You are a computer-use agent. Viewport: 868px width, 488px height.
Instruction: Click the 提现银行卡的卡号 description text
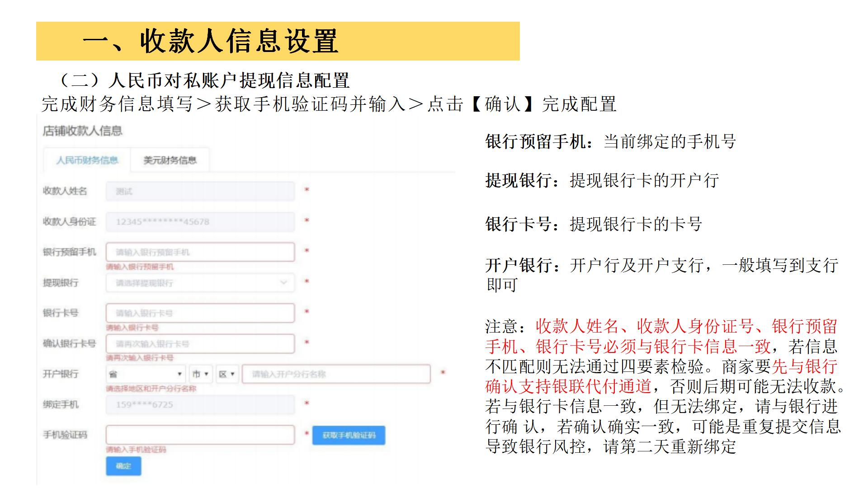tap(636, 224)
